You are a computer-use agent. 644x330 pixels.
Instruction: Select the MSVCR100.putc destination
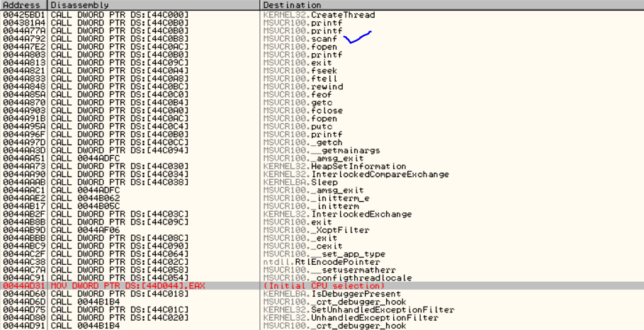[x=298, y=127]
